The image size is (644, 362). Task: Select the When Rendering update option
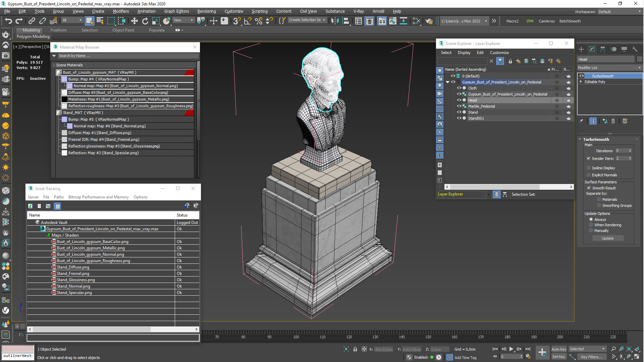[x=591, y=225]
